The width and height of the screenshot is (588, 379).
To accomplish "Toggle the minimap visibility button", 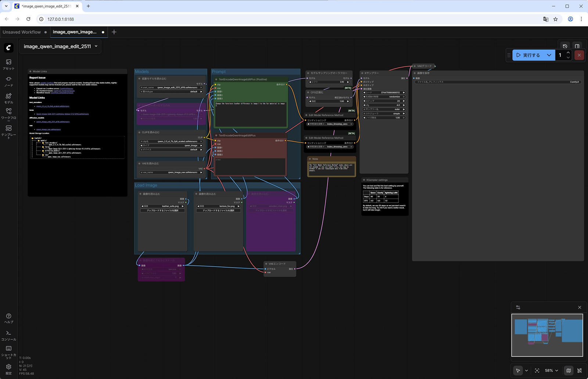I will coord(569,371).
